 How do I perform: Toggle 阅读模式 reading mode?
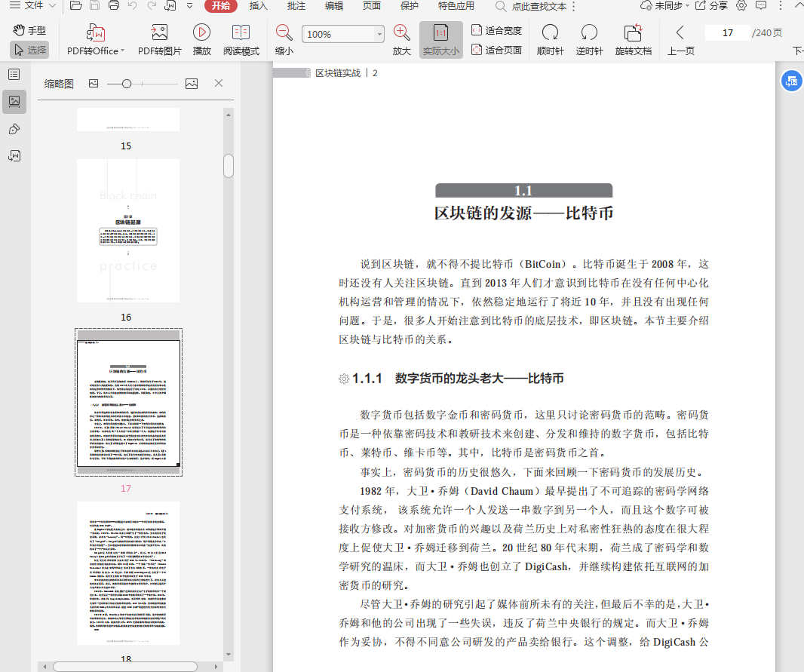click(x=241, y=40)
